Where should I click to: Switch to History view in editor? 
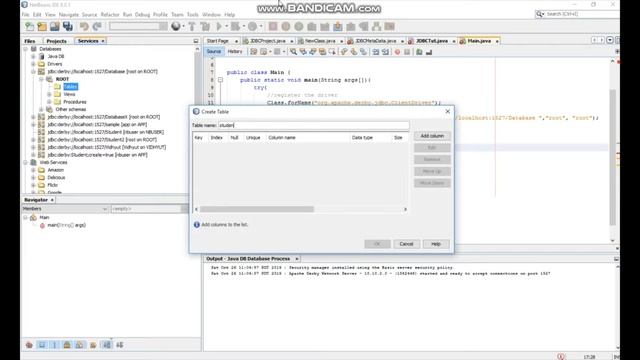(235, 52)
